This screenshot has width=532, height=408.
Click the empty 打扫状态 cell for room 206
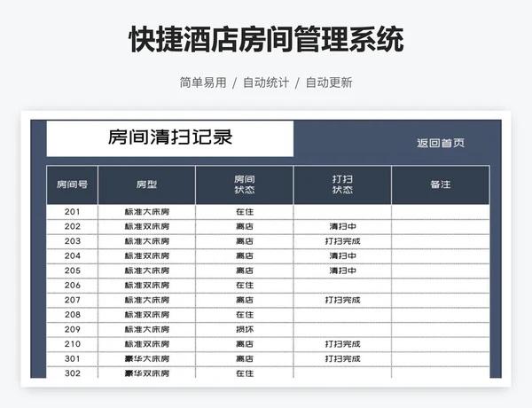pyautogui.click(x=342, y=285)
